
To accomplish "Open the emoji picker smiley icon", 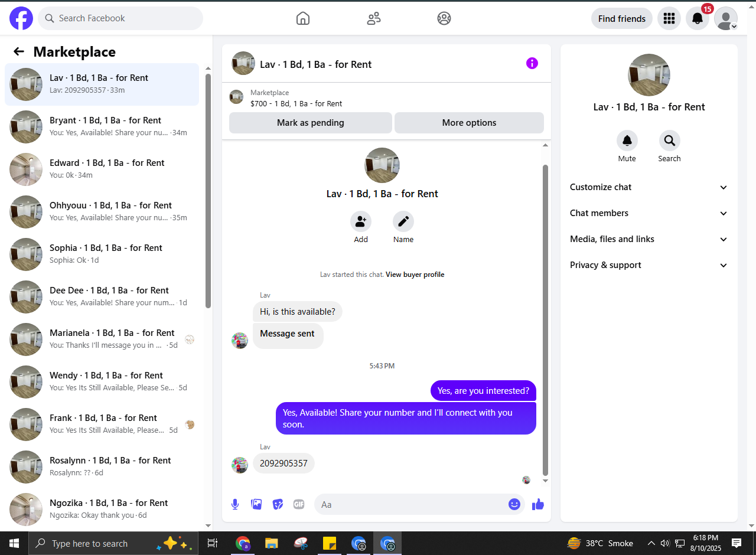I will coord(514,504).
